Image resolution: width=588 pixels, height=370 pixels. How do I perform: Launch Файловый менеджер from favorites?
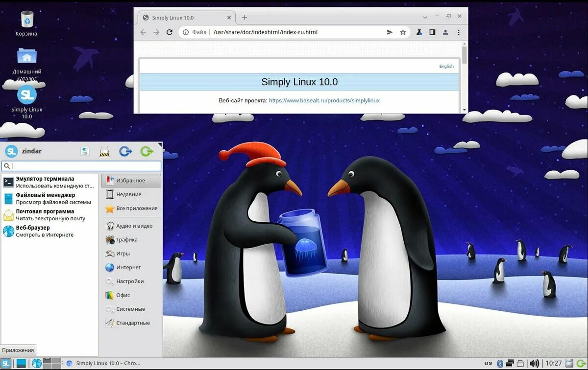click(49, 198)
